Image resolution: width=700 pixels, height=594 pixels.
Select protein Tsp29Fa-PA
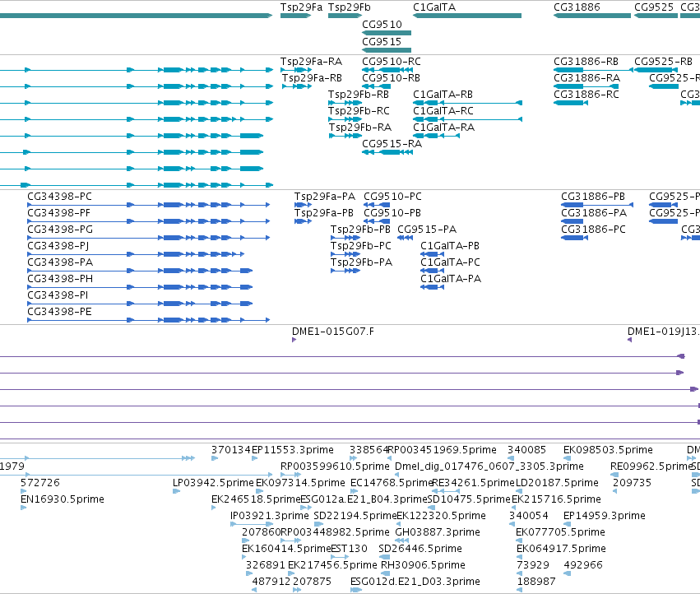[x=303, y=205]
